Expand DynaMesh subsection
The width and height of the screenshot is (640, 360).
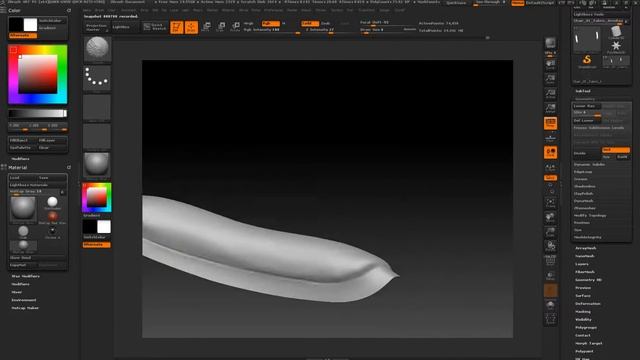click(584, 201)
